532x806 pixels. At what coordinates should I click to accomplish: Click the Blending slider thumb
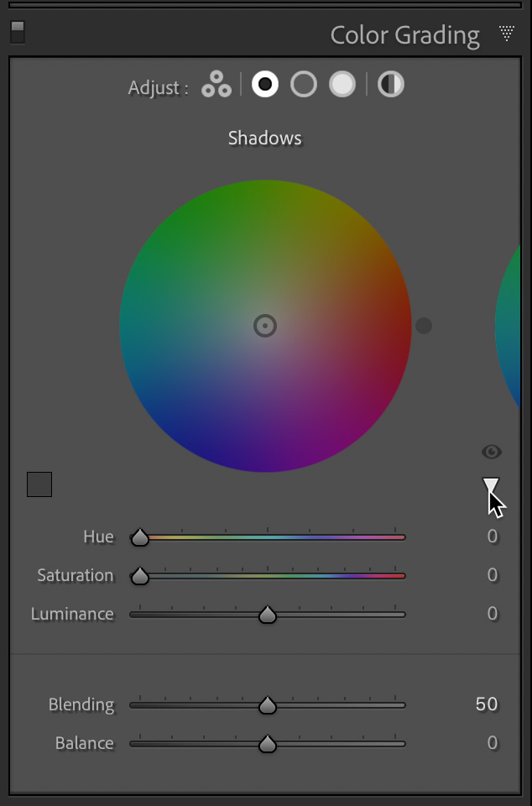(268, 705)
